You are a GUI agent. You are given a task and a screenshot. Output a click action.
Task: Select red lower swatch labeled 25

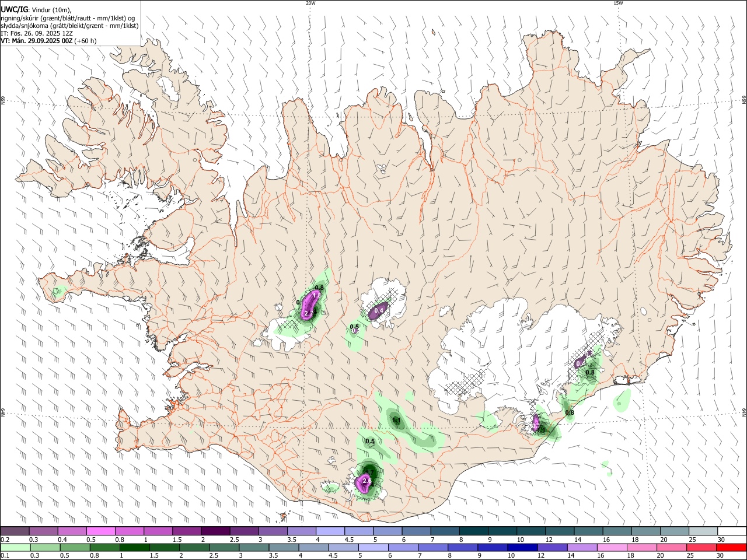click(x=701, y=547)
